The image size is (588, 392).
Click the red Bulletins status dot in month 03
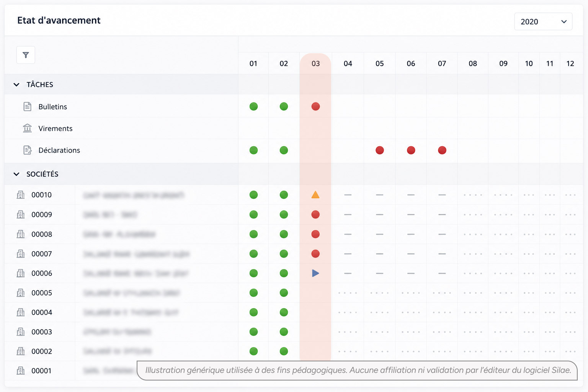point(315,106)
